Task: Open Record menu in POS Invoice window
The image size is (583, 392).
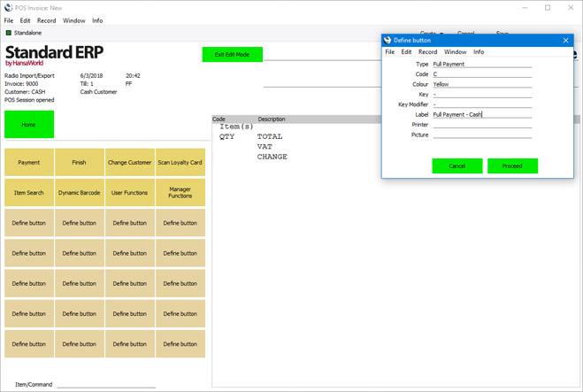Action: click(x=47, y=20)
